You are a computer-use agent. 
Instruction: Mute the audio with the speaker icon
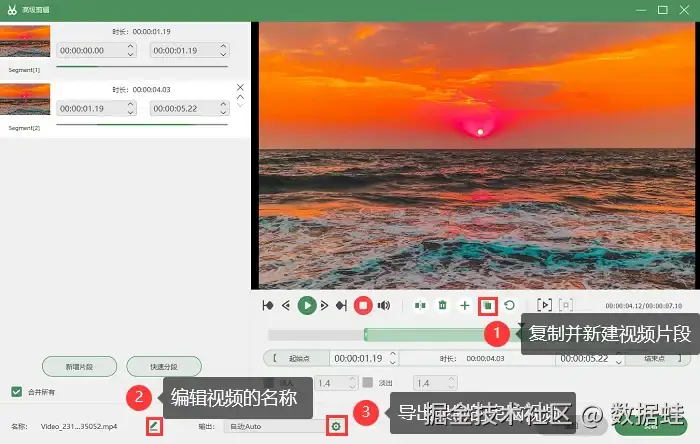(x=384, y=306)
